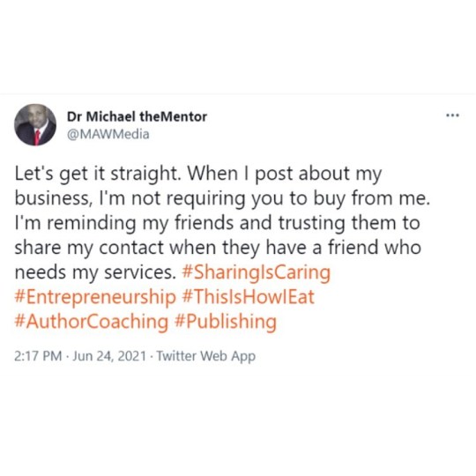This screenshot has width=476, height=476.
Task: Click Dr Michael's profile avatar photo
Action: (35, 125)
